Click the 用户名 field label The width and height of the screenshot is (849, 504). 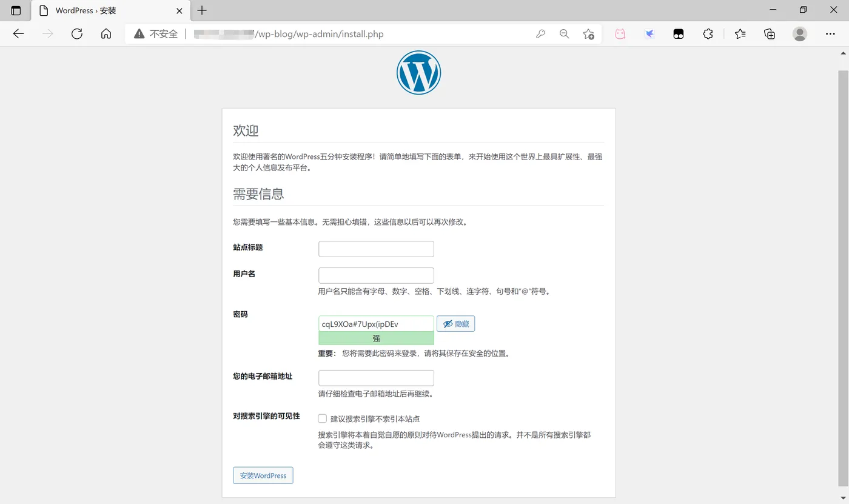pyautogui.click(x=244, y=274)
